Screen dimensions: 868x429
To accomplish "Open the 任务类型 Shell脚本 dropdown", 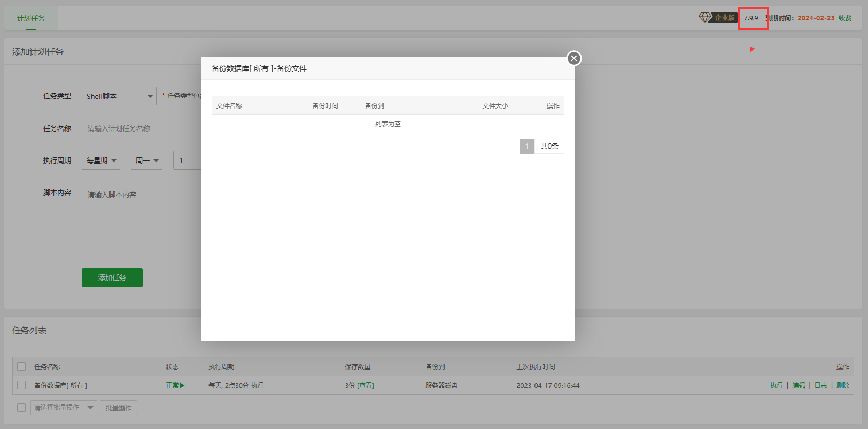I will [x=119, y=96].
